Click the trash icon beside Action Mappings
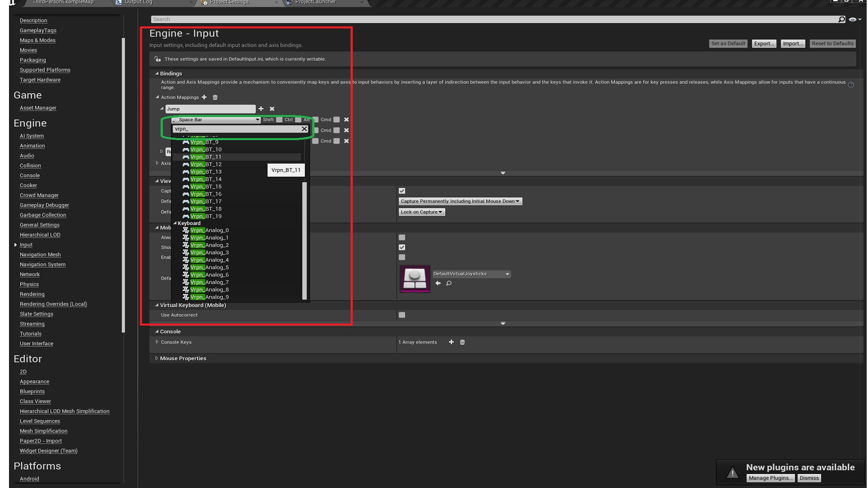 pos(215,97)
